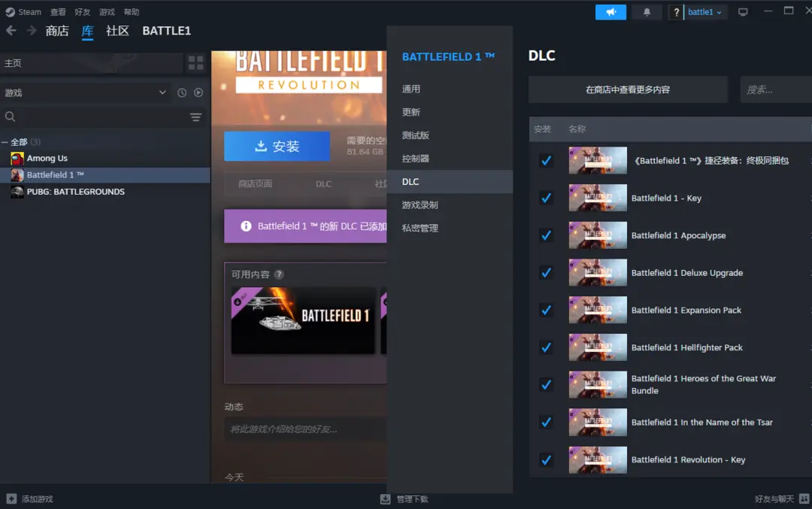Click the 主页 library home button
The height and width of the screenshot is (509, 812).
pos(92,63)
